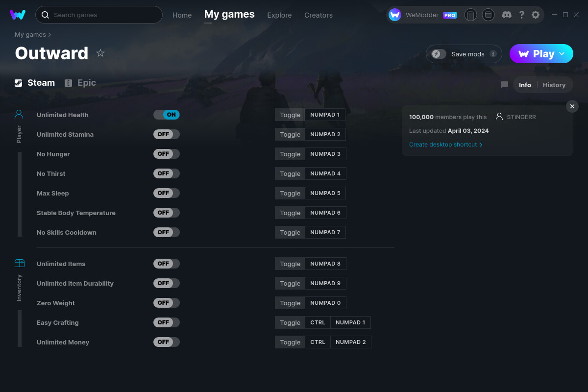Switch to the History tab
This screenshot has width=588, height=392.
click(x=554, y=85)
